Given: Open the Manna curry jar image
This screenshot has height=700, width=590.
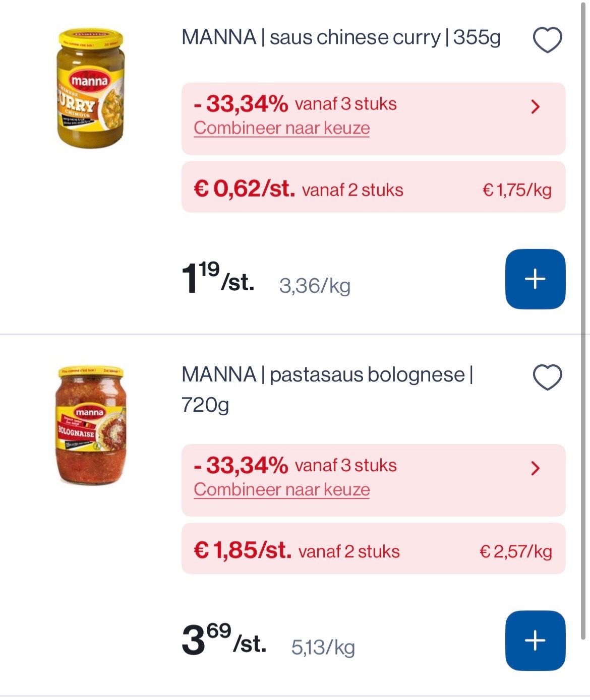Looking at the screenshot, I should point(91,89).
